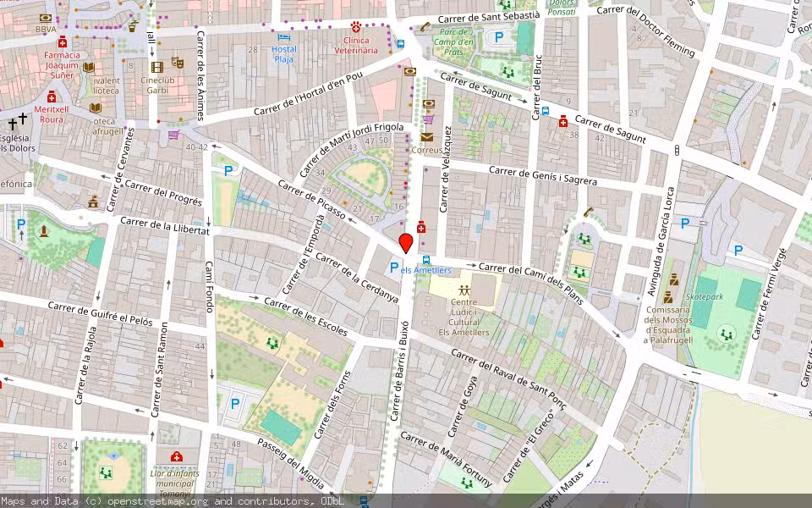Click the openstreetmap.org attribution link

click(156, 501)
